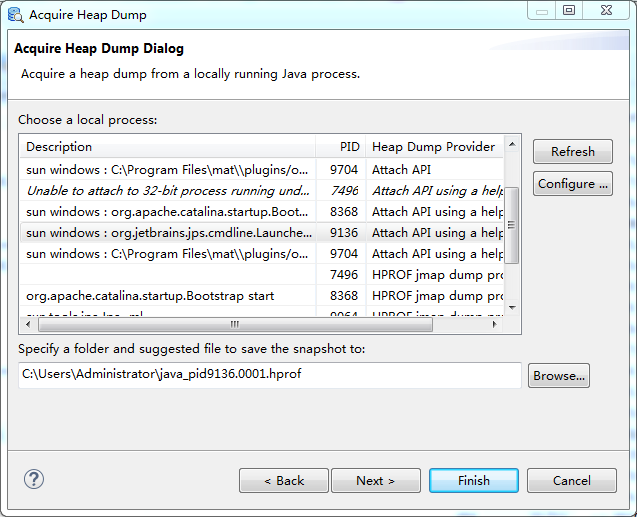Click the vertical scrollbar thumb in process list
The height and width of the screenshot is (517, 637).
tap(511, 225)
